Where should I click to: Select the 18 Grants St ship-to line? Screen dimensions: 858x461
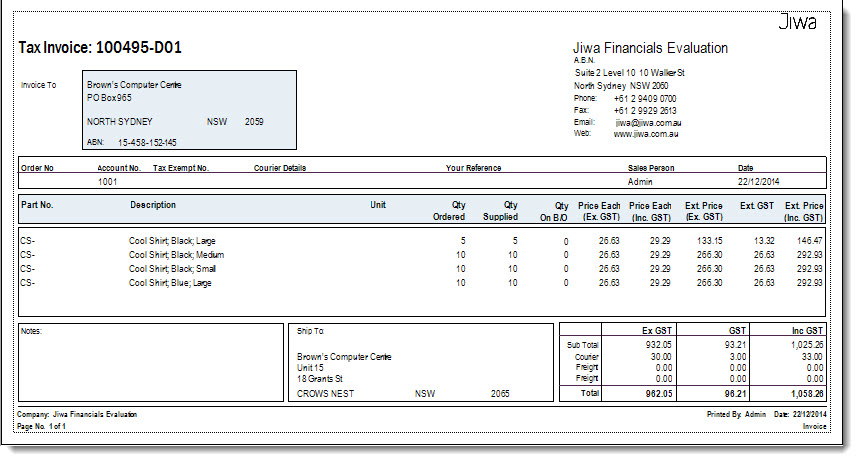(320, 379)
